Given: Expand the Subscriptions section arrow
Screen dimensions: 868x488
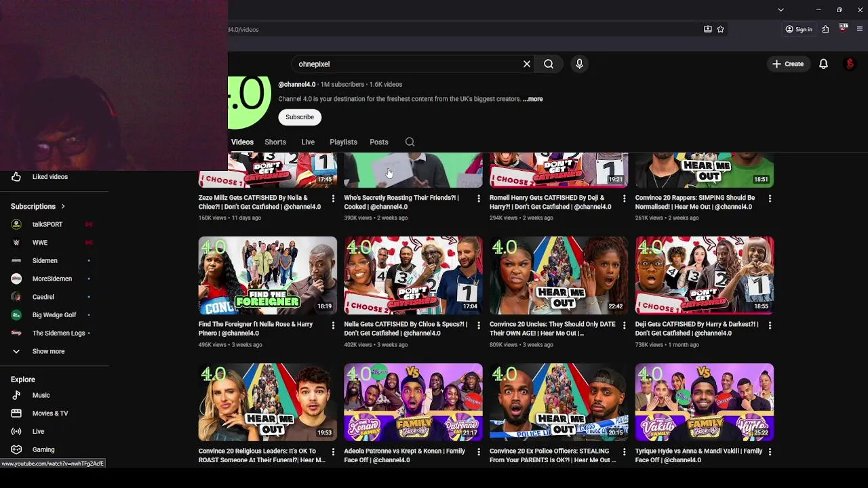Looking at the screenshot, I should pos(63,206).
